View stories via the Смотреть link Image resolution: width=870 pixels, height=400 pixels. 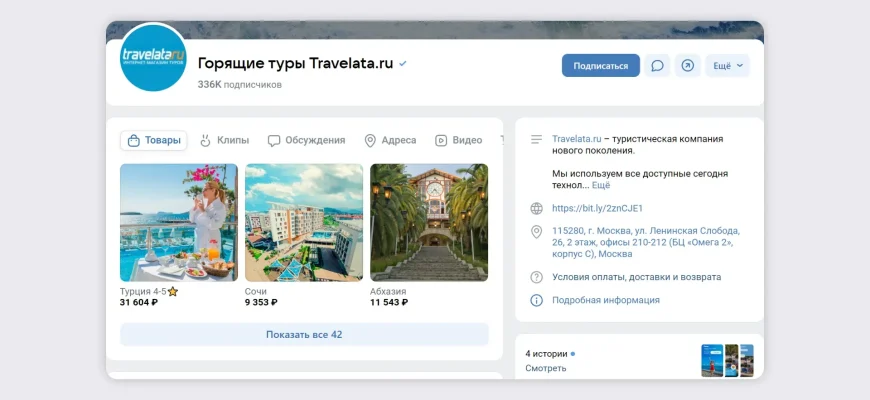pos(545,368)
